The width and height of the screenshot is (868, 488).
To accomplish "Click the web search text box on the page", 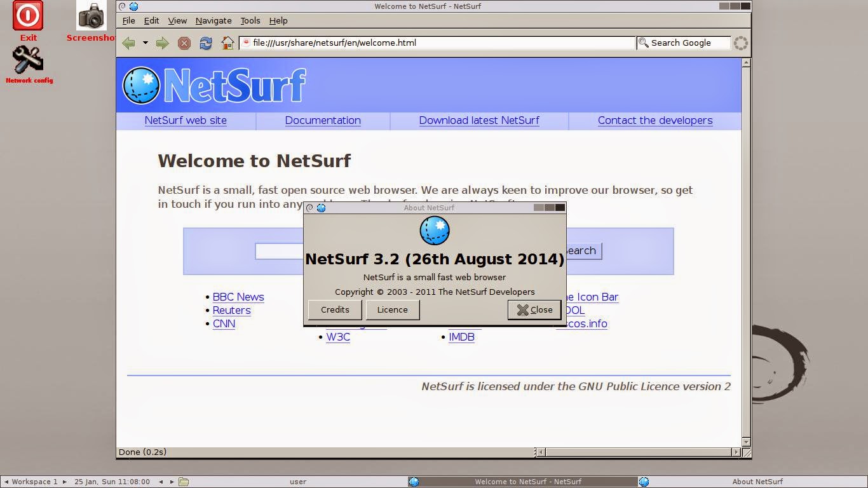I will pos(279,251).
